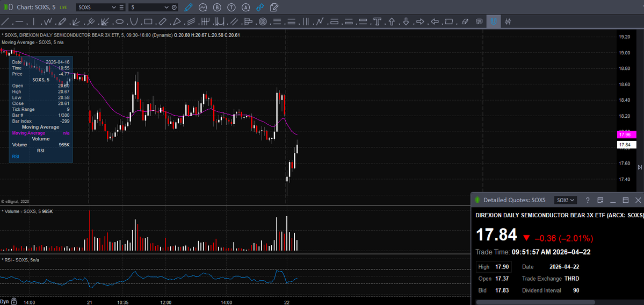Click the Dividend Interval 90 value
Screen dimensions: 644x305
576,290
